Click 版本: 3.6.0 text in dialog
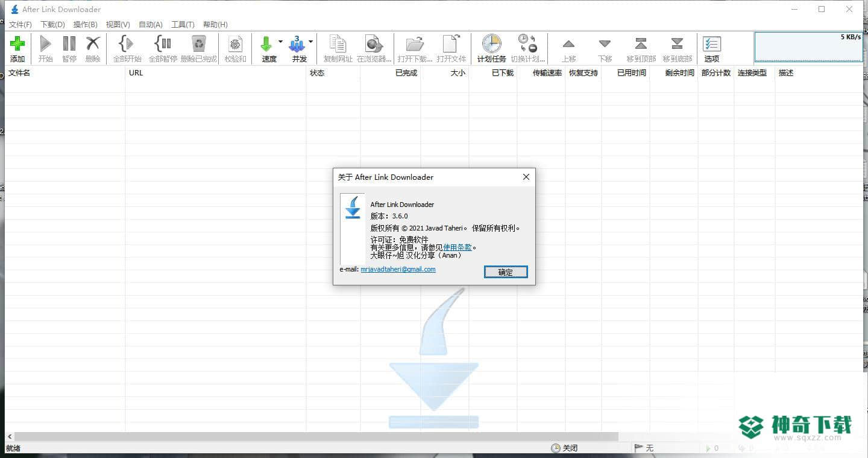This screenshot has height=458, width=868. (389, 216)
